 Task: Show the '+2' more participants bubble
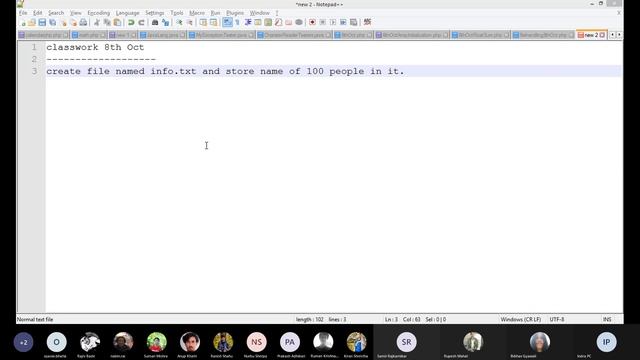click(x=23, y=342)
